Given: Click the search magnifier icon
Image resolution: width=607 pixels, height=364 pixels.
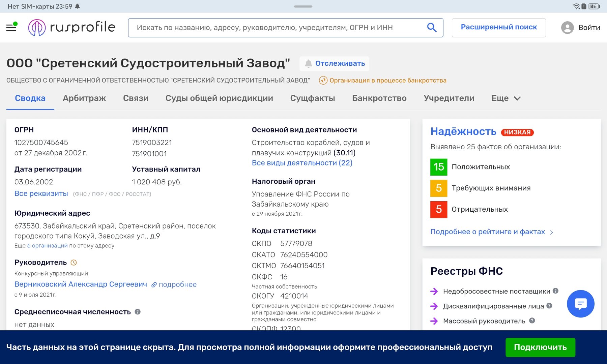Looking at the screenshot, I should tap(432, 27).
